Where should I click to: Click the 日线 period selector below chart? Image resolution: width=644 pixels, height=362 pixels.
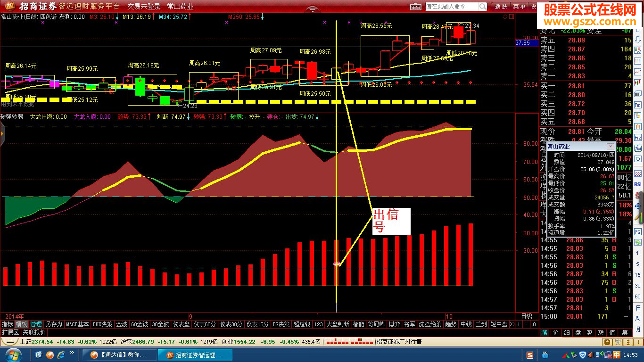click(526, 316)
